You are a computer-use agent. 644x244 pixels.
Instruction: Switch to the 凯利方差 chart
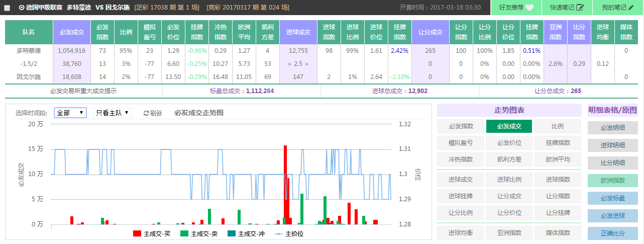coord(509,159)
